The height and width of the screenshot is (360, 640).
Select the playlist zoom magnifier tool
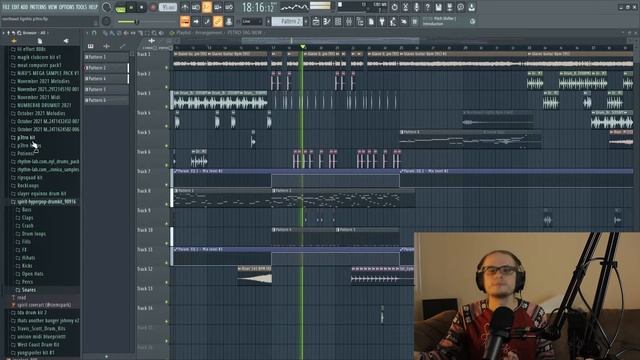click(x=154, y=33)
